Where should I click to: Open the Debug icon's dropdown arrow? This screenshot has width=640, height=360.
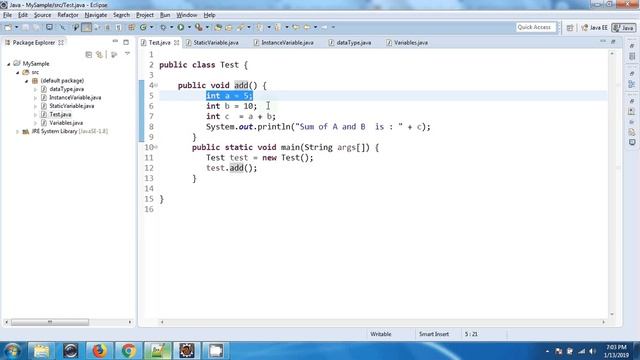tap(171, 27)
